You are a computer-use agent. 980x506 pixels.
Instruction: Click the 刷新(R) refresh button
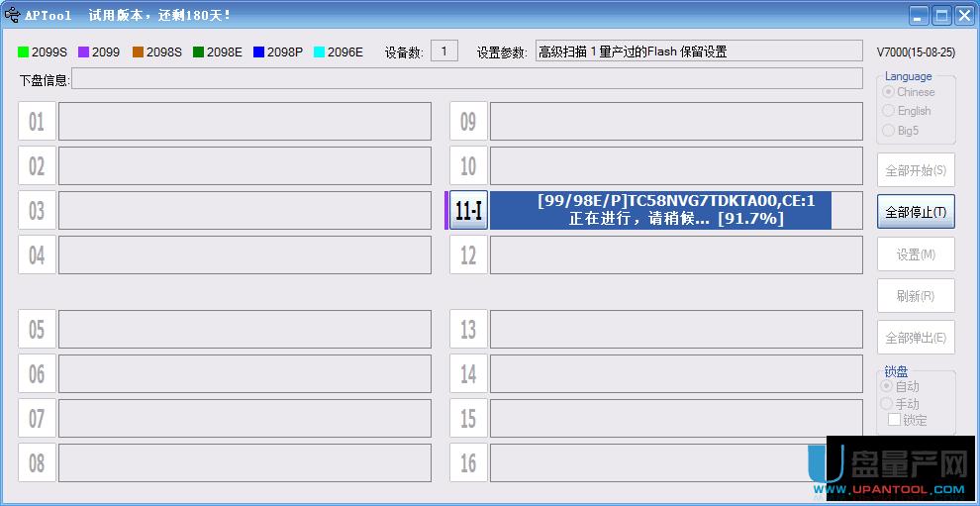916,296
